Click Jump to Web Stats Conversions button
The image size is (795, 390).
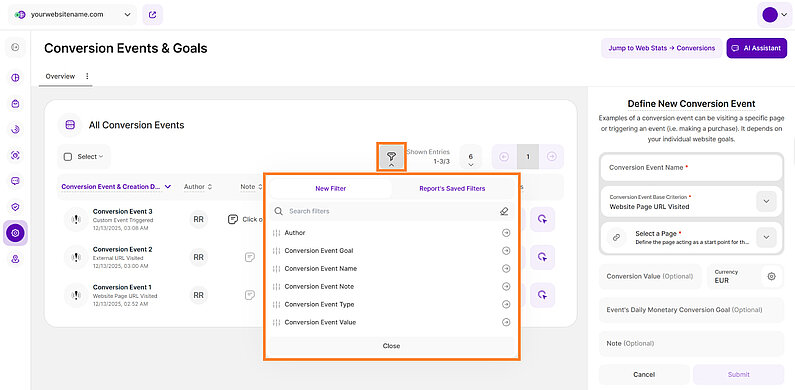click(662, 48)
